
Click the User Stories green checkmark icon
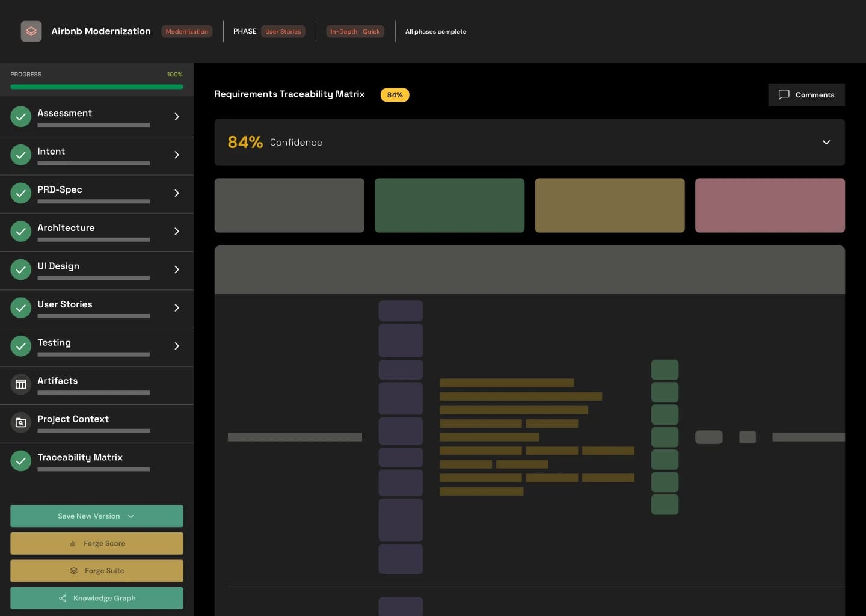tap(21, 308)
